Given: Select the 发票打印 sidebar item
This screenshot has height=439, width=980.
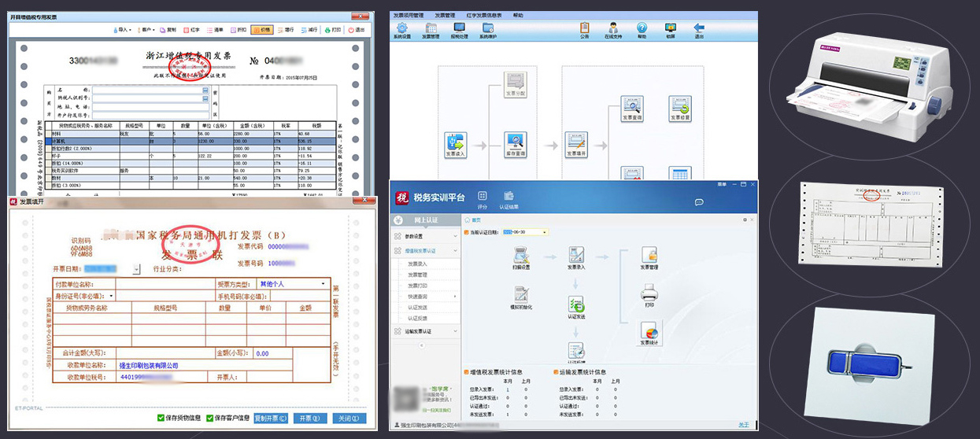Looking at the screenshot, I should 417,285.
